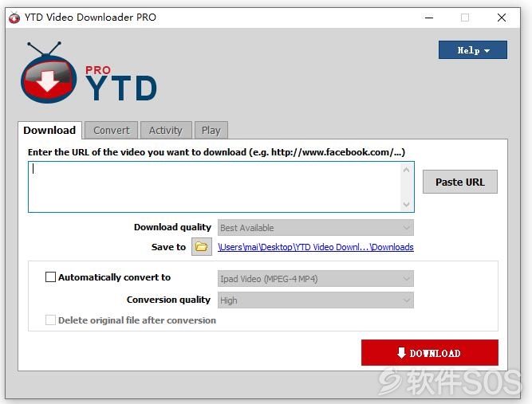The height and width of the screenshot is (404, 532).
Task: Expand the Conversion quality High dropdown
Action: pos(316,300)
